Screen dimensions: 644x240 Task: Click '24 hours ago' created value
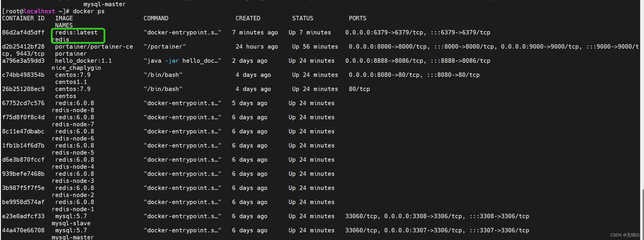pyautogui.click(x=257, y=47)
